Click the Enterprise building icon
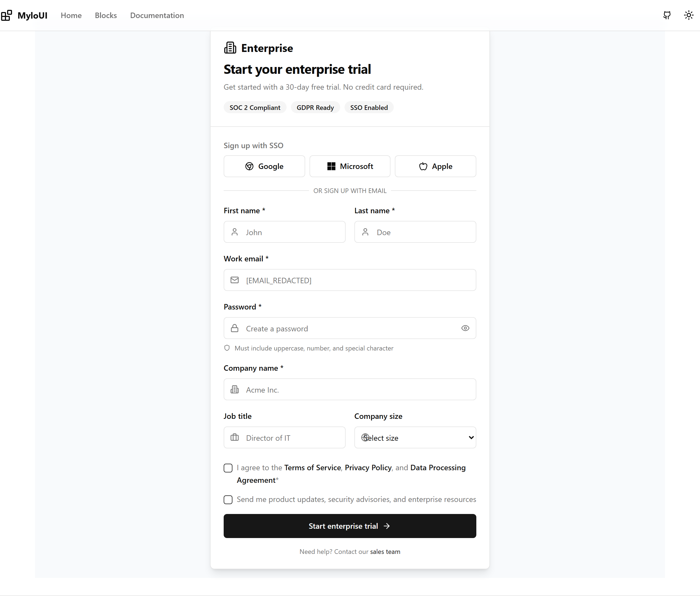700x596 pixels. pyautogui.click(x=230, y=48)
